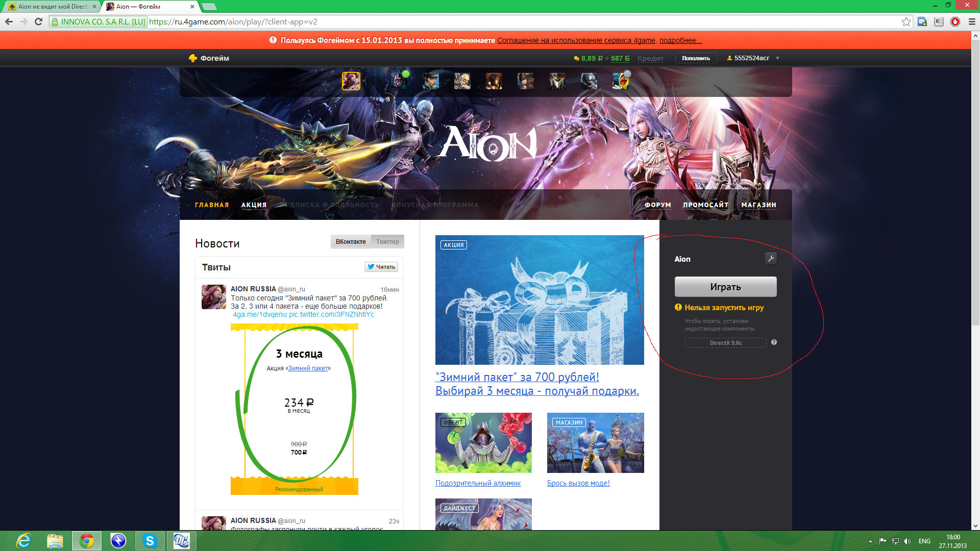Switch to 'Aion не видит мой DirectX' tab

[x=51, y=7]
